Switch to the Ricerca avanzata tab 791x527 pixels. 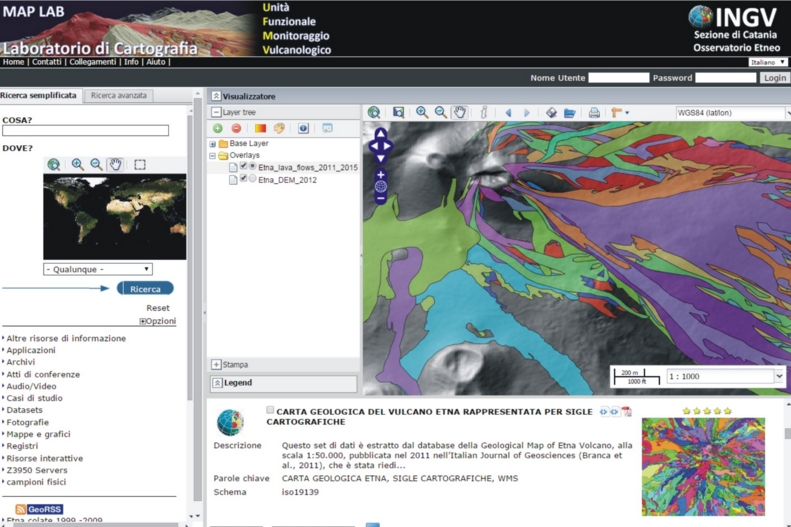point(119,96)
